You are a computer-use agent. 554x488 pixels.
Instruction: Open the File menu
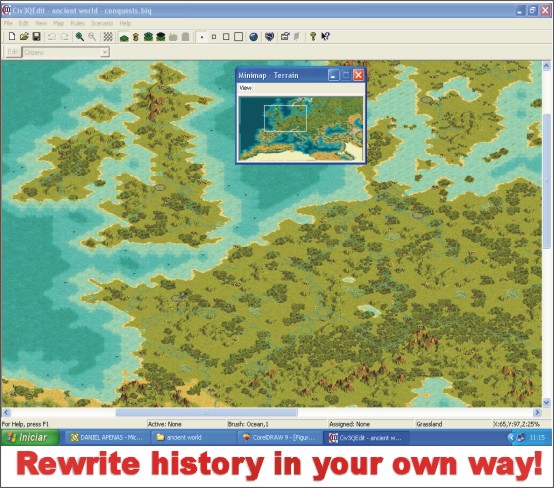8,23
